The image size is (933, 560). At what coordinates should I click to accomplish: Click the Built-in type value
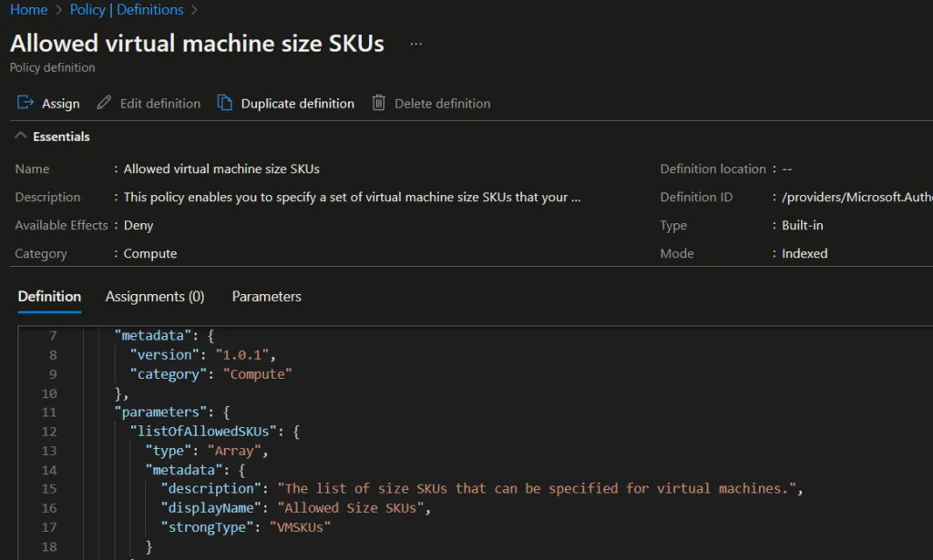tap(802, 225)
